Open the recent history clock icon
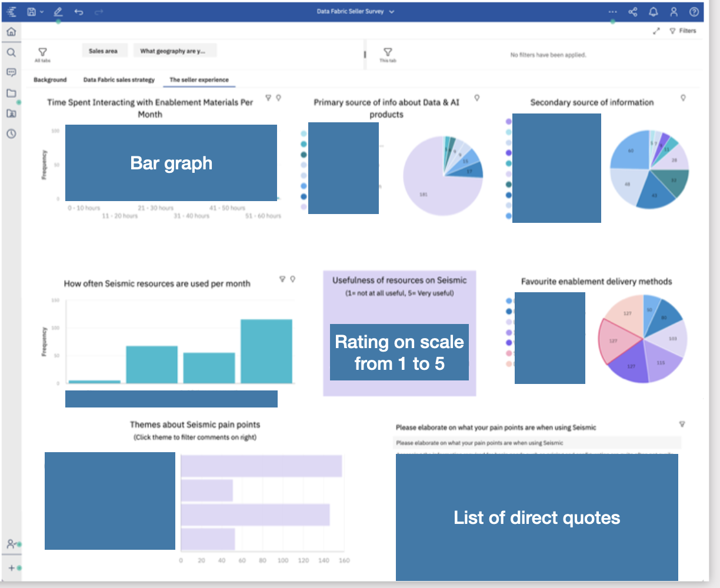The width and height of the screenshot is (720, 588). tap(11, 133)
